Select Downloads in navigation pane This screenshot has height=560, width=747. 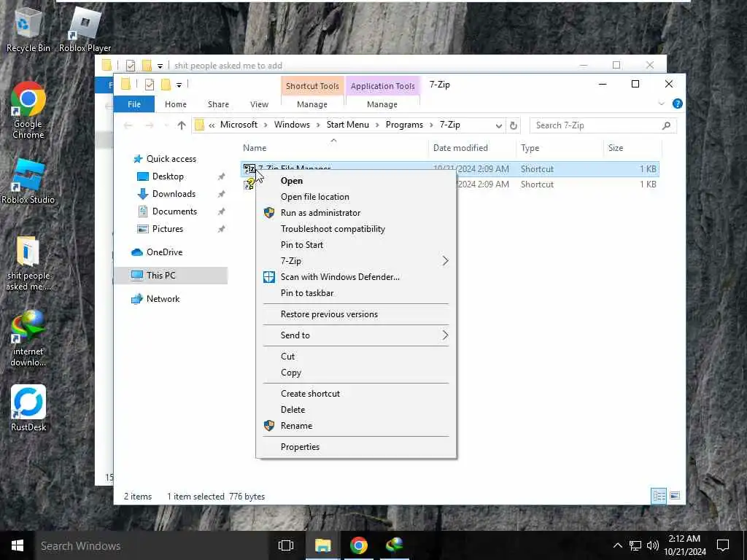(x=174, y=194)
